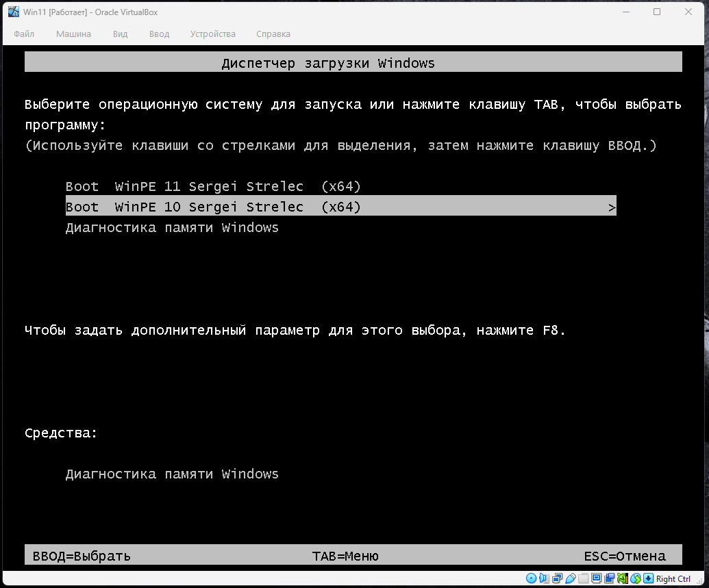Select Диагностика памяти Windows under Средства
Image resolution: width=709 pixels, height=588 pixels.
172,474
